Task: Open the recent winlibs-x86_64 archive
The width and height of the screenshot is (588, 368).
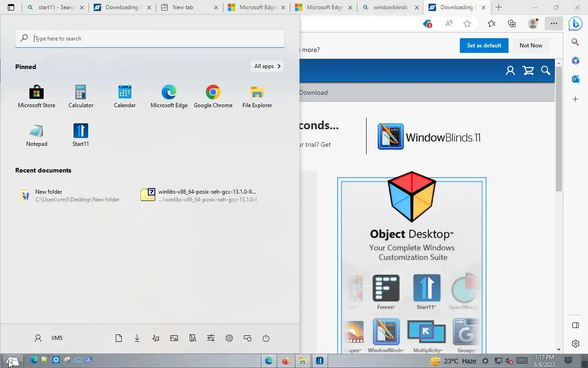Action: (199, 195)
